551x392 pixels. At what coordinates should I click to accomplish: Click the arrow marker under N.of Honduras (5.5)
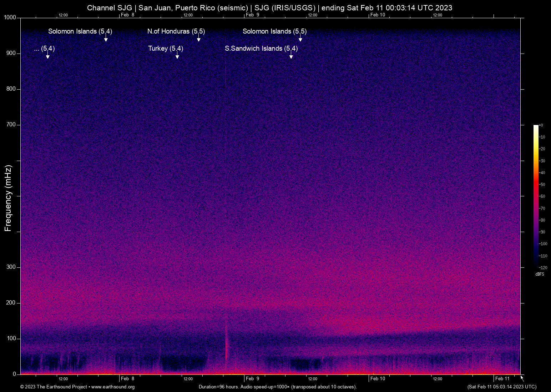pos(198,39)
